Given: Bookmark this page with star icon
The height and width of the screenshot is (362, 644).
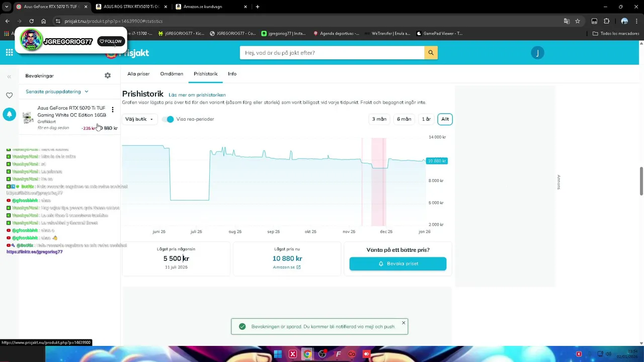Looking at the screenshot, I should tap(578, 21).
